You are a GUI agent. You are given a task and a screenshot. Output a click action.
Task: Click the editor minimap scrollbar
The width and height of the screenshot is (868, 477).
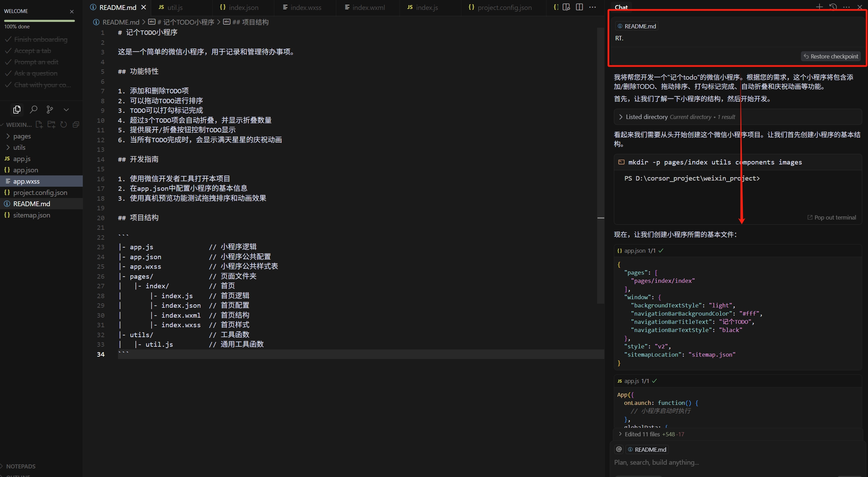pos(601,166)
